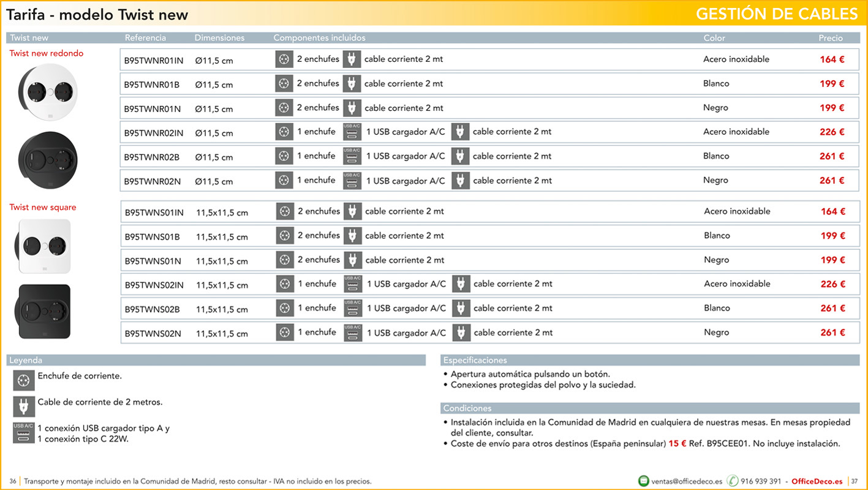Screen dimensions: 868x490
Task: Click the power cable icon in the B95TWNS01B row
Action: 352,236
